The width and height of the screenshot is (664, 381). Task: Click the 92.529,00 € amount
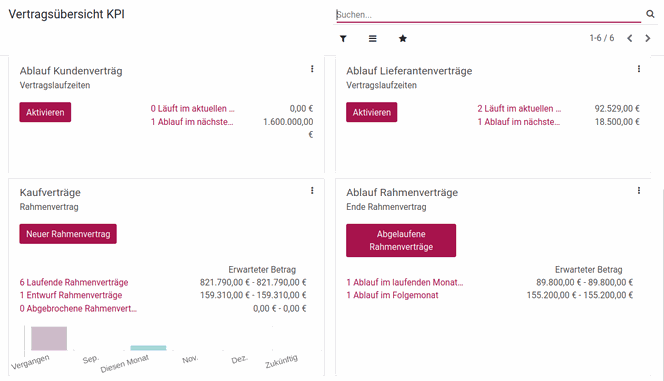pos(617,108)
